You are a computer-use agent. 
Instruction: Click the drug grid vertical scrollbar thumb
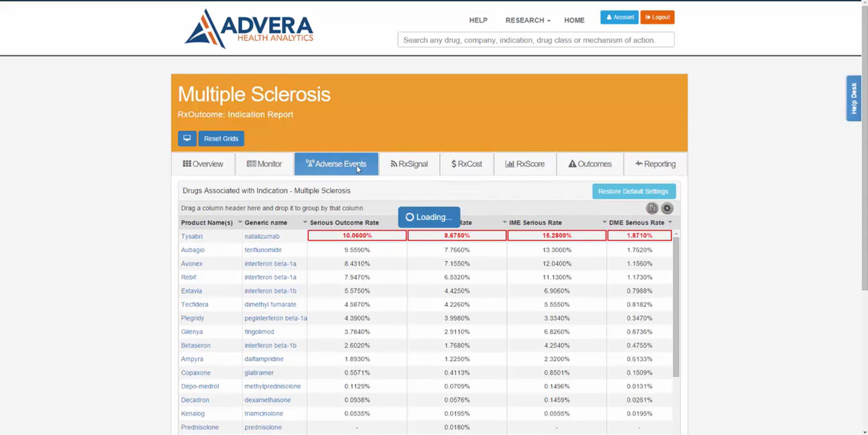tap(676, 307)
